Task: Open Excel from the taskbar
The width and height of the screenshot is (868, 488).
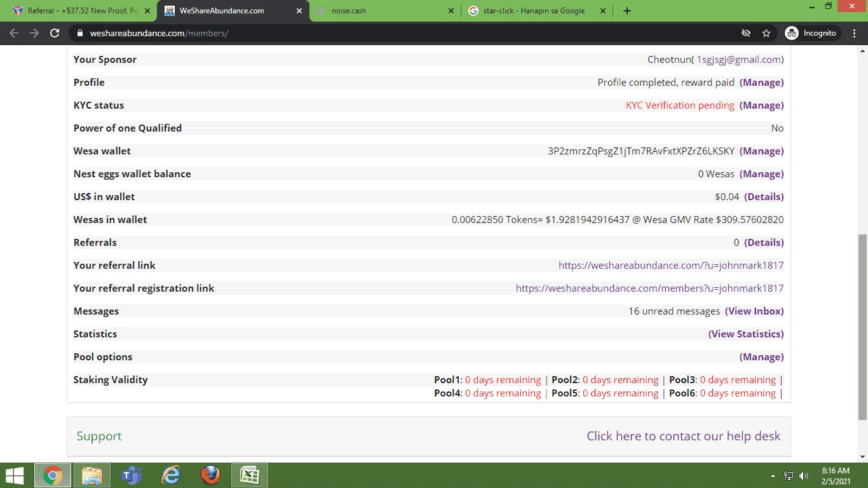Action: [x=250, y=475]
